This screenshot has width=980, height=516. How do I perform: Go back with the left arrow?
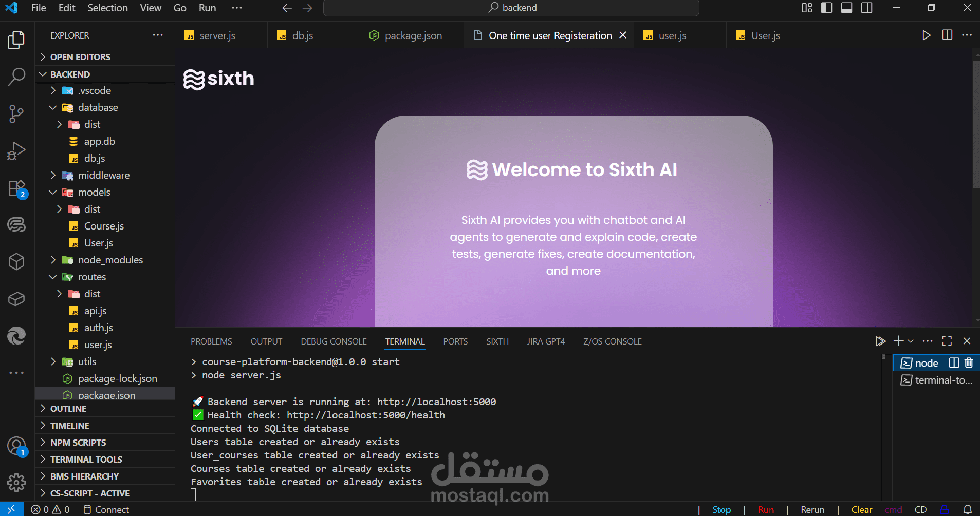point(287,8)
